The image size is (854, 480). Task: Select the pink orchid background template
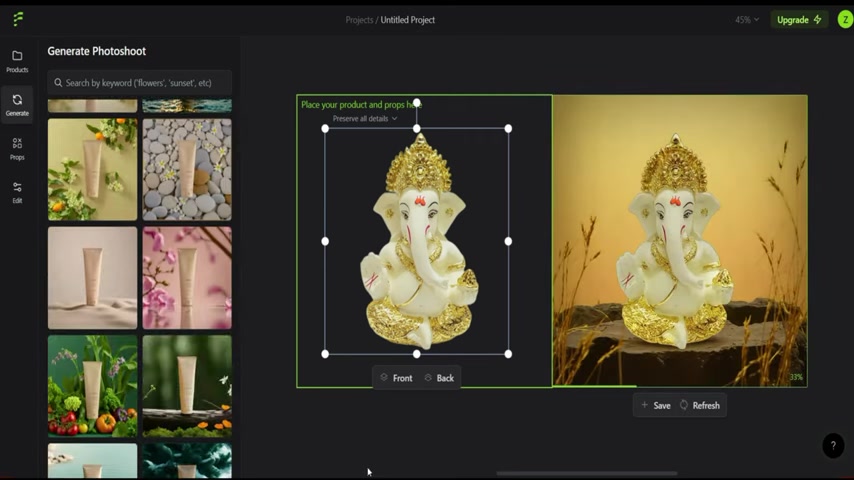coord(187,278)
